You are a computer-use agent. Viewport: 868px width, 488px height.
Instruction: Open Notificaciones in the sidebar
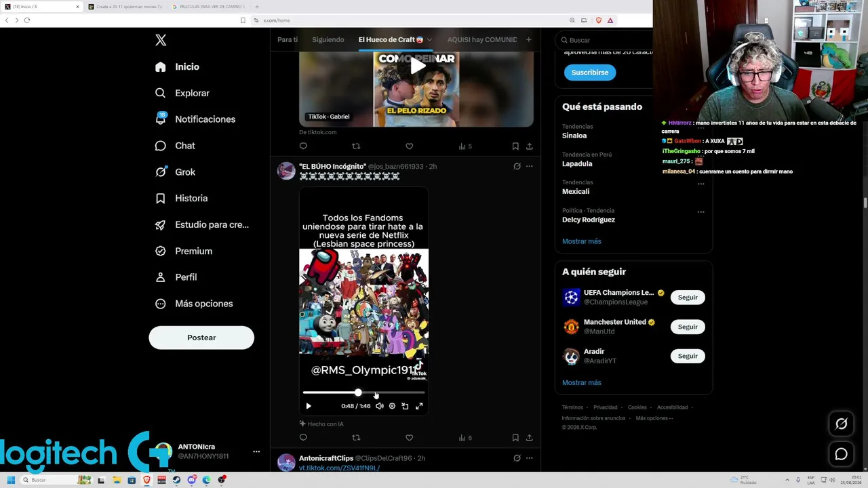tap(195, 119)
